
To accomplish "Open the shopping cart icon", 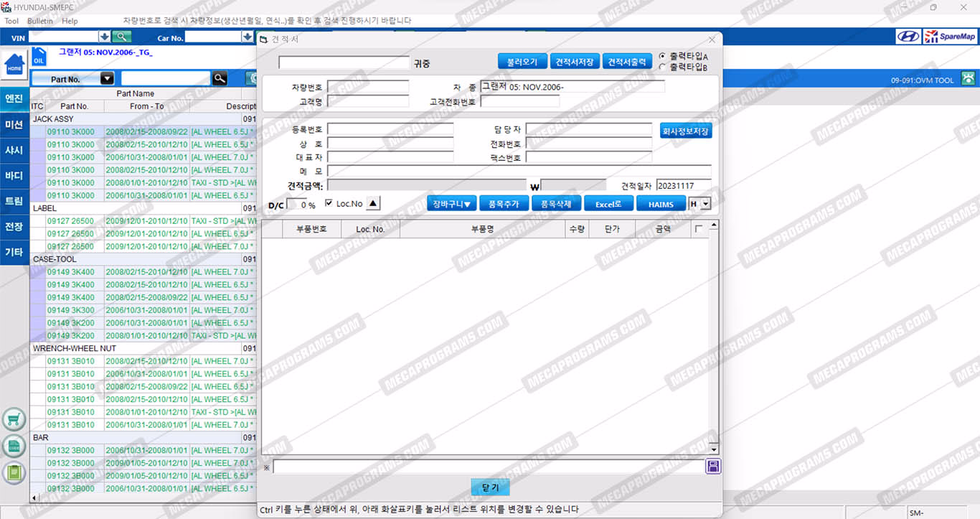I will pos(14,419).
